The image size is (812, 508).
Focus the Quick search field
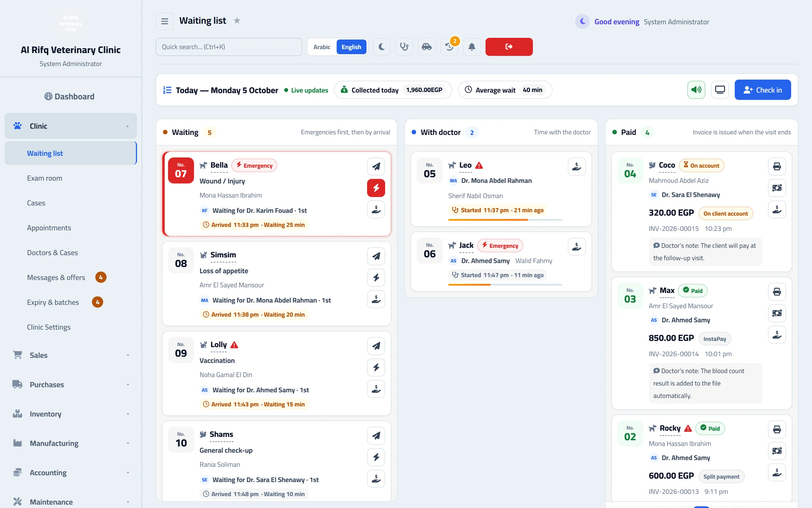(229, 47)
